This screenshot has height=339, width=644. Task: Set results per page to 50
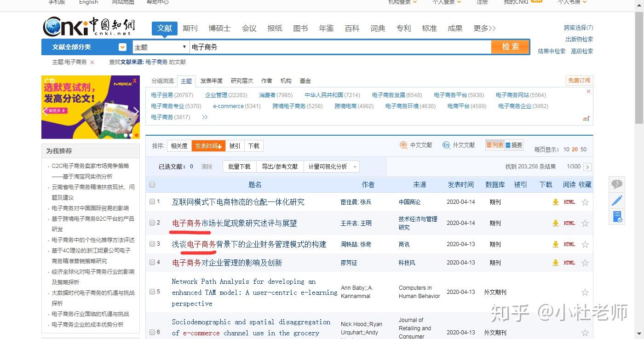pos(583,149)
